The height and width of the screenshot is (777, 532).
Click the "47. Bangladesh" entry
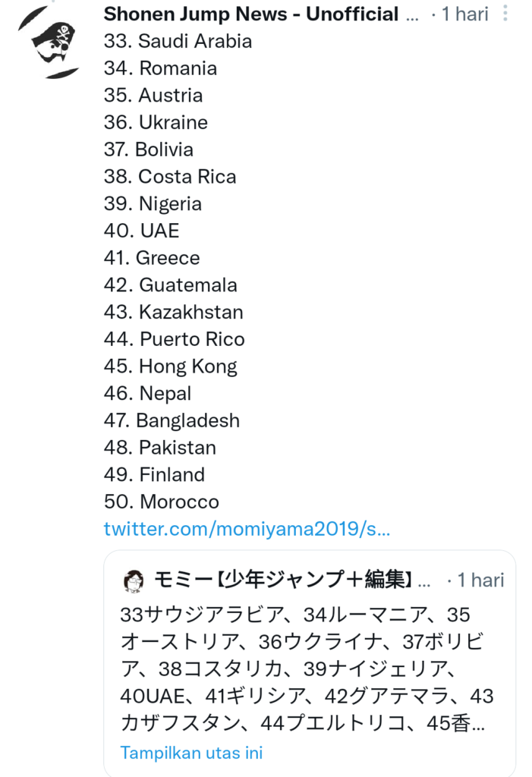coord(172,420)
